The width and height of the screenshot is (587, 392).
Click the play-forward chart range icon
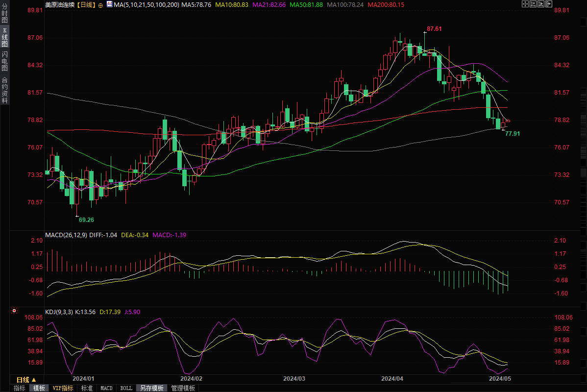pos(541,4)
